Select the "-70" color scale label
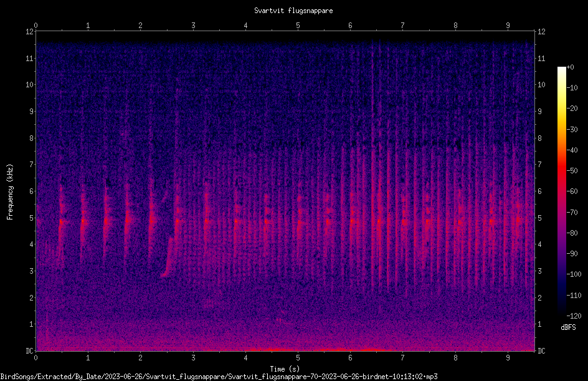The height and width of the screenshot is (381, 588). click(572, 213)
